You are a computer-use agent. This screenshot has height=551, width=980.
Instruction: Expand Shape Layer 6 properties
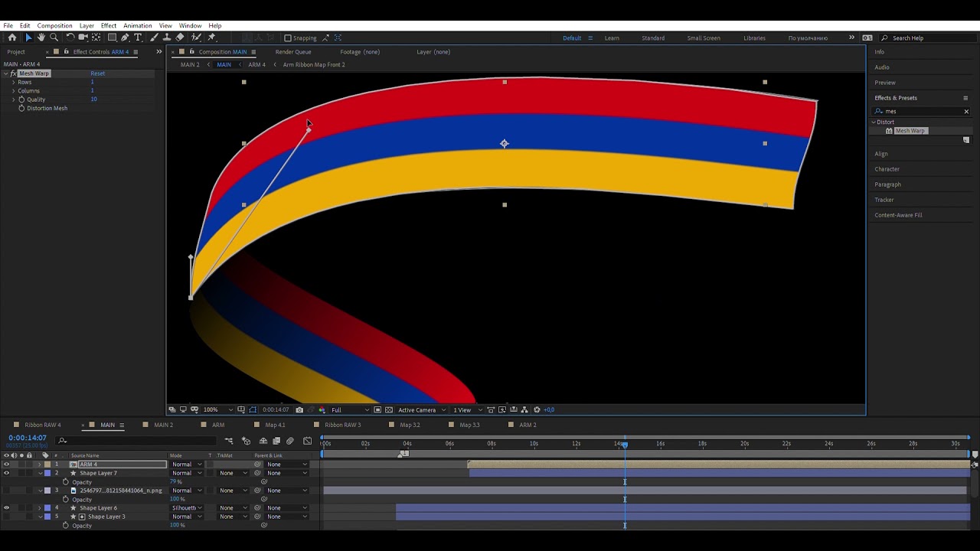[x=40, y=508]
